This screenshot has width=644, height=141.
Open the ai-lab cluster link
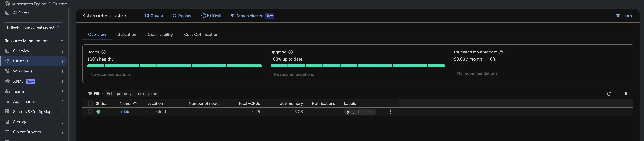[x=124, y=112]
